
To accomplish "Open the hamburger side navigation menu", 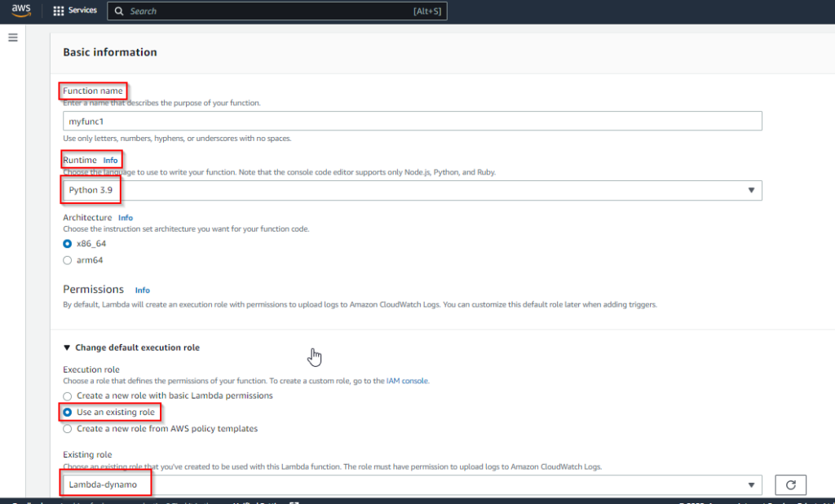I will (x=13, y=38).
